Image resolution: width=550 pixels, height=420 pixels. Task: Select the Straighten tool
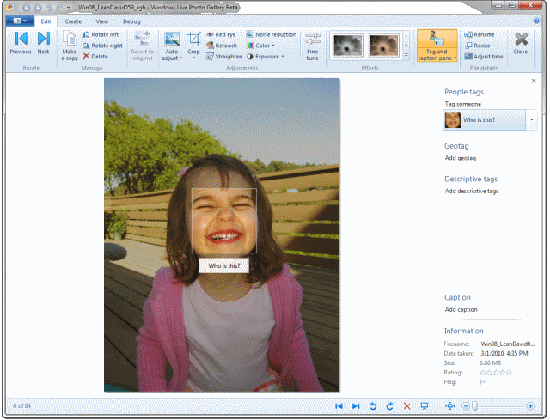pos(224,56)
